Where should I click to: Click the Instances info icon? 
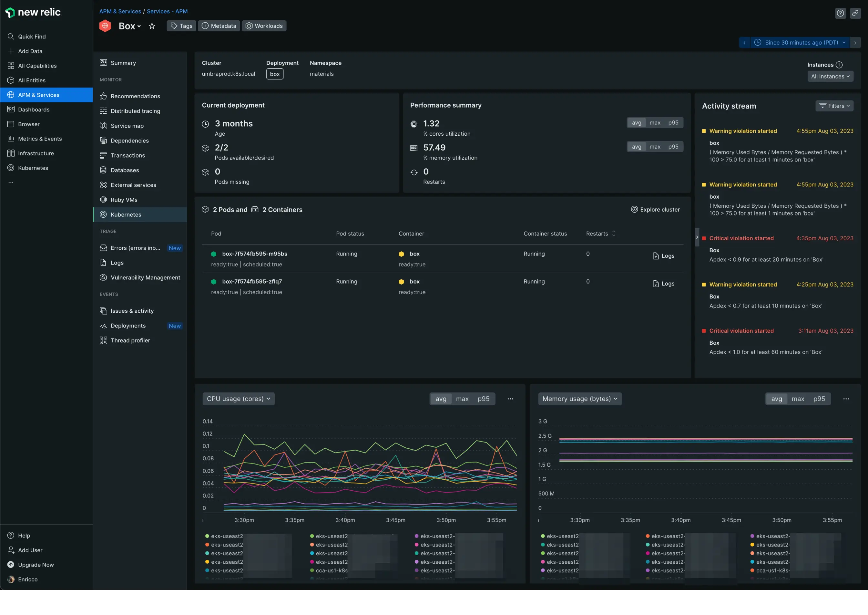(839, 65)
